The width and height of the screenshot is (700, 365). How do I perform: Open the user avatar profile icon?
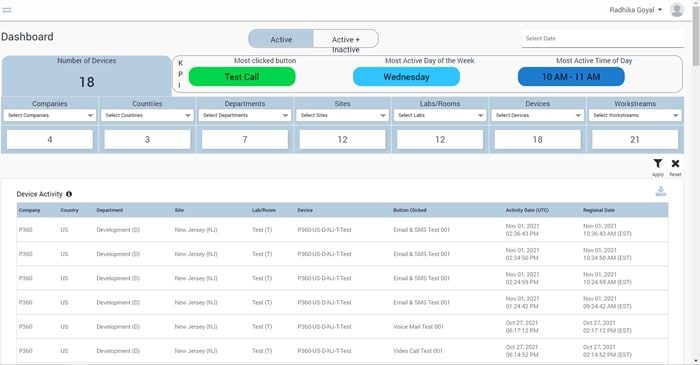pos(676,10)
